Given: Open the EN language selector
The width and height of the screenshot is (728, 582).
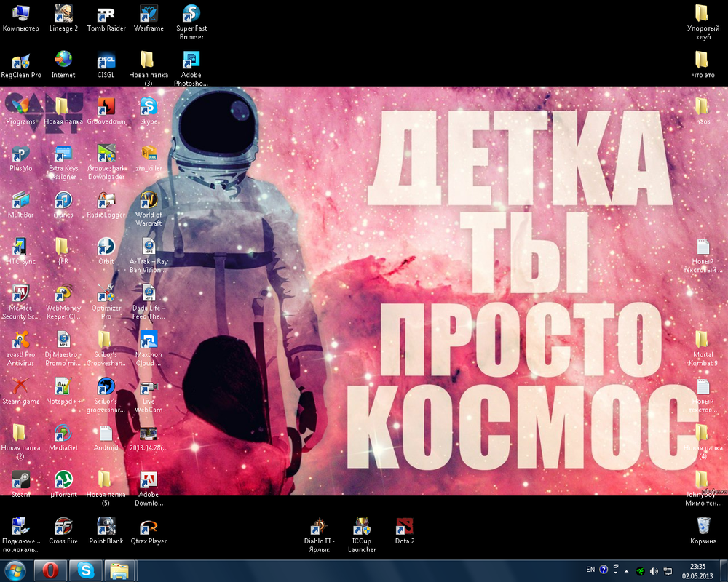Looking at the screenshot, I should click(591, 570).
